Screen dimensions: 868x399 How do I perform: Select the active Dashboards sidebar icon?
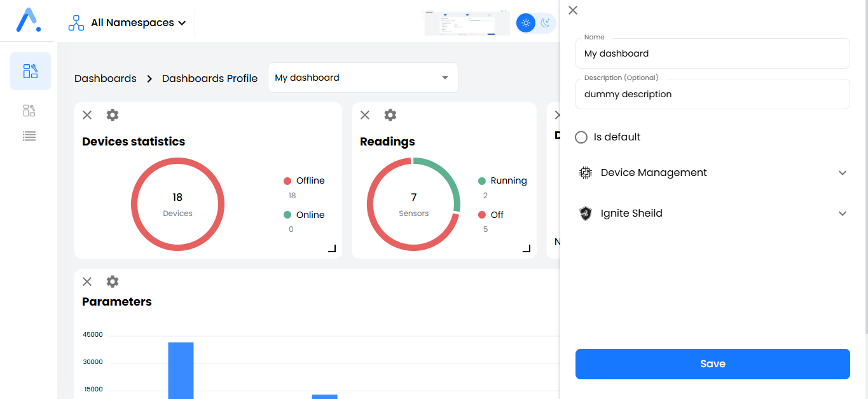30,71
